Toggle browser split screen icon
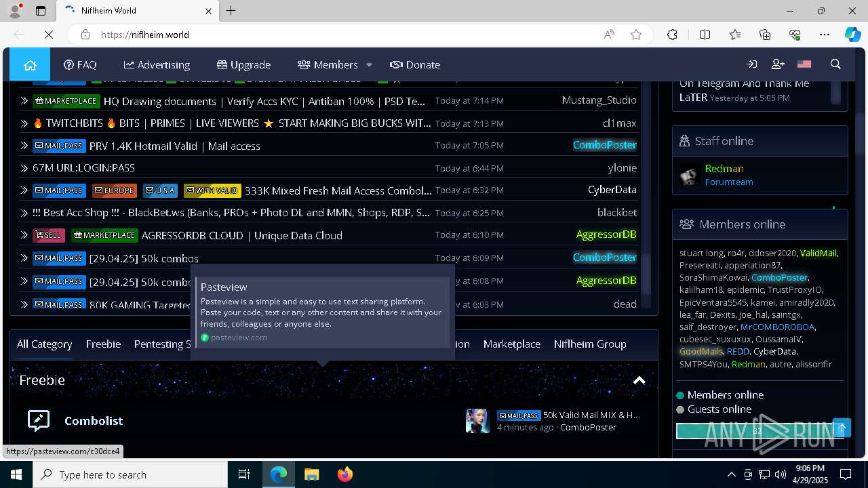This screenshot has height=488, width=868. click(x=705, y=35)
